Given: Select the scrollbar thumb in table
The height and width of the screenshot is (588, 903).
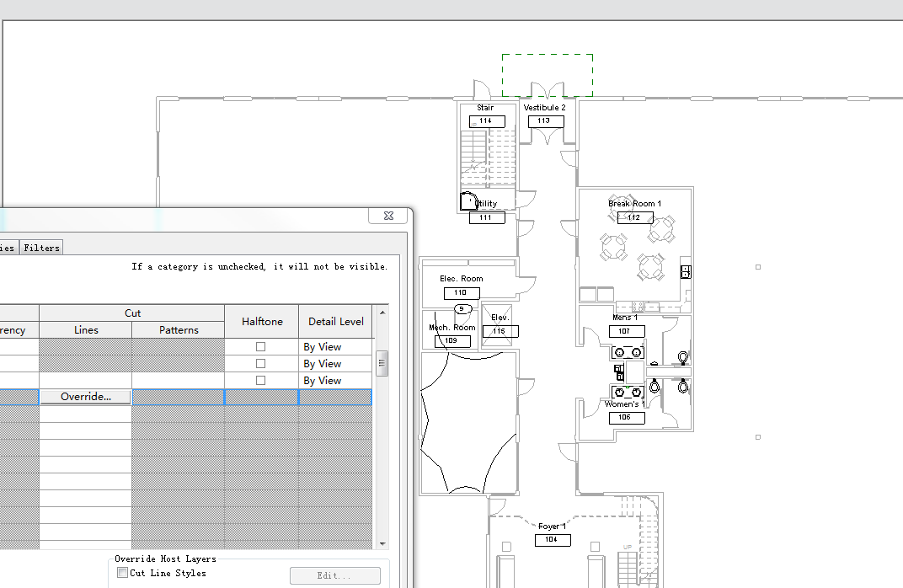Looking at the screenshot, I should [x=382, y=363].
